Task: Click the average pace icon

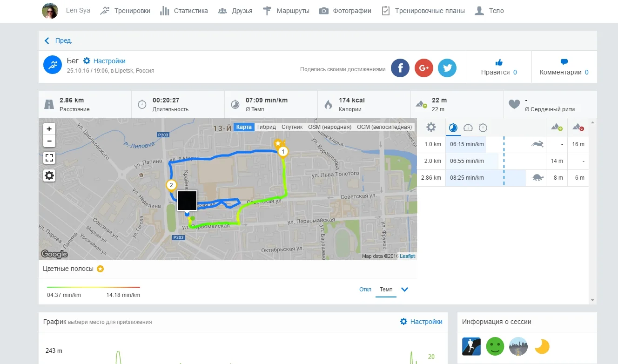Action: [235, 104]
